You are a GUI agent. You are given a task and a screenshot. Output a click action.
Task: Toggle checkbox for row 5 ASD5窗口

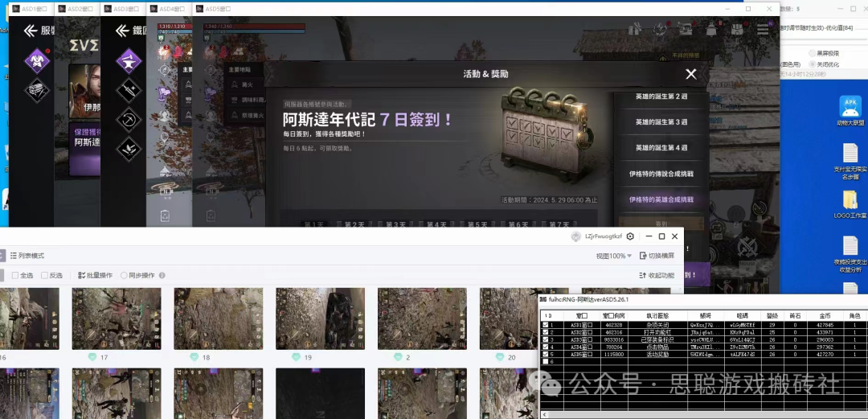point(546,354)
